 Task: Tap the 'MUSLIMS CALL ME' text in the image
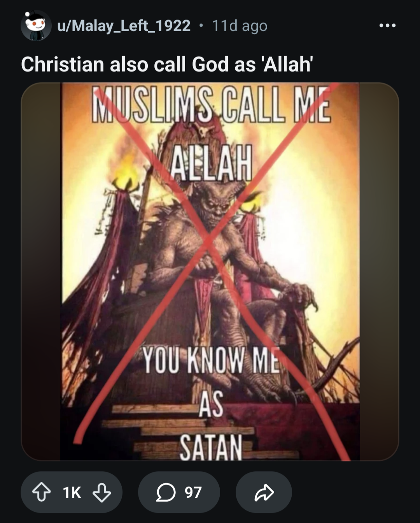(211, 105)
